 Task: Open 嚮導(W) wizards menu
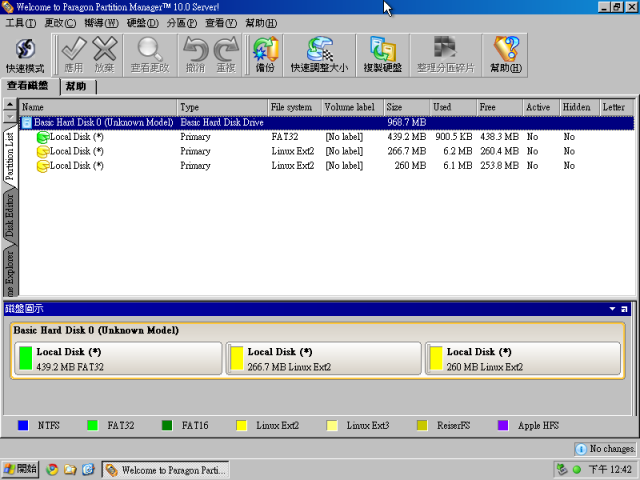coord(101,23)
